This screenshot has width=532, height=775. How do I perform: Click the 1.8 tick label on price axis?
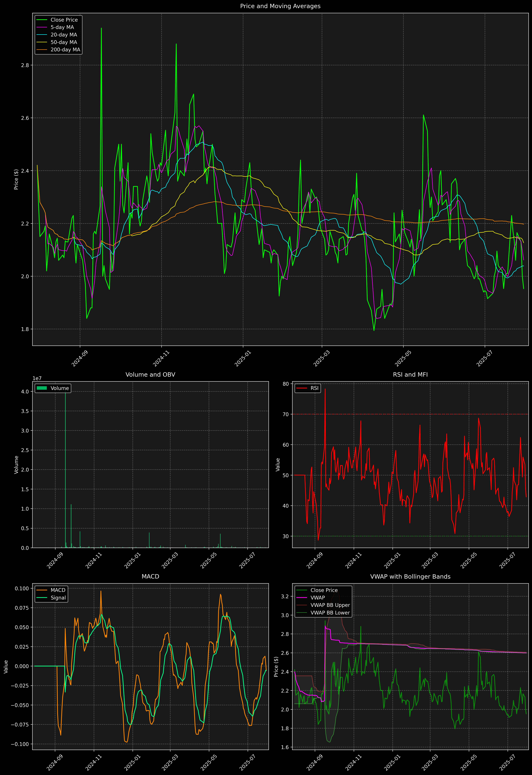[25, 329]
